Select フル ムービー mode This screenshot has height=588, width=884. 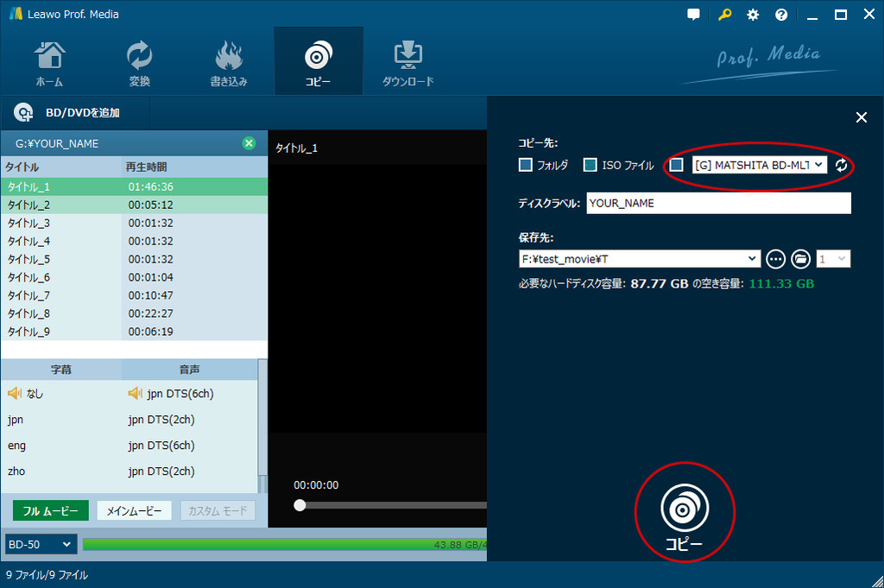click(51, 511)
